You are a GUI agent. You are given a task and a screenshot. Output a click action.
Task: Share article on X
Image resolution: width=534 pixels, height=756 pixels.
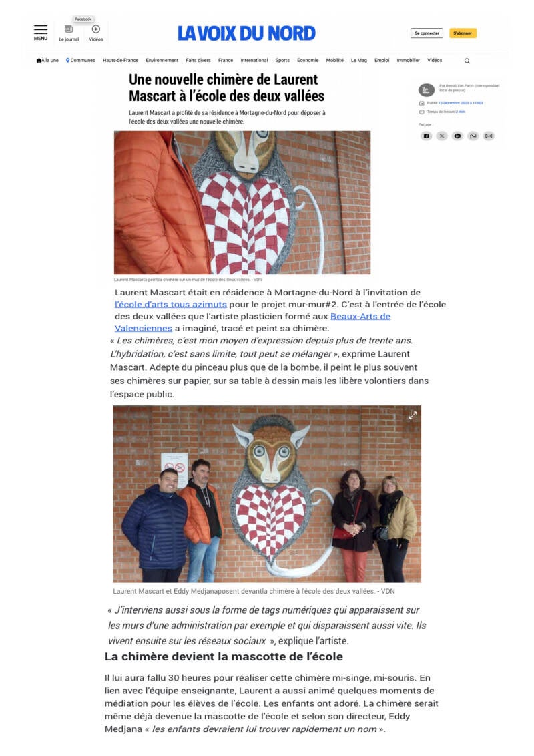click(x=442, y=136)
